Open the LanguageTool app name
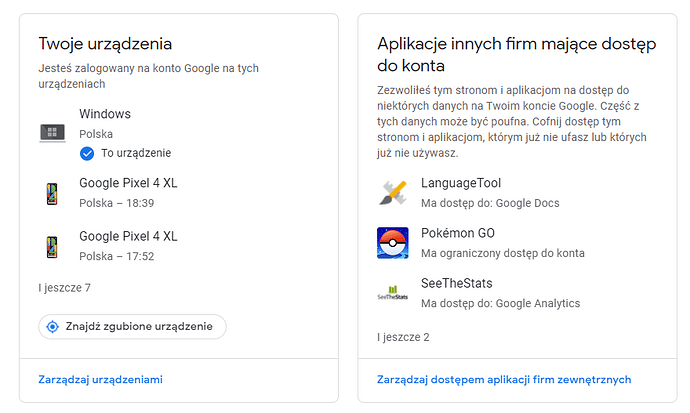The image size is (690, 413). (x=461, y=184)
